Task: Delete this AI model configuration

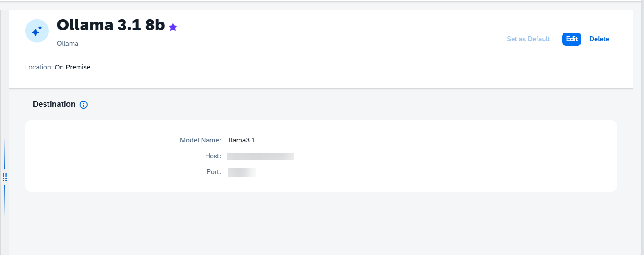Action: tap(599, 39)
